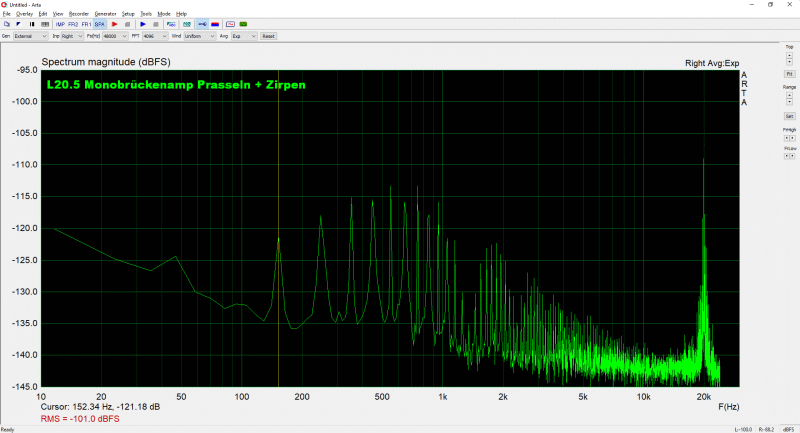Expand the FFT size dropdown

[x=155, y=36]
